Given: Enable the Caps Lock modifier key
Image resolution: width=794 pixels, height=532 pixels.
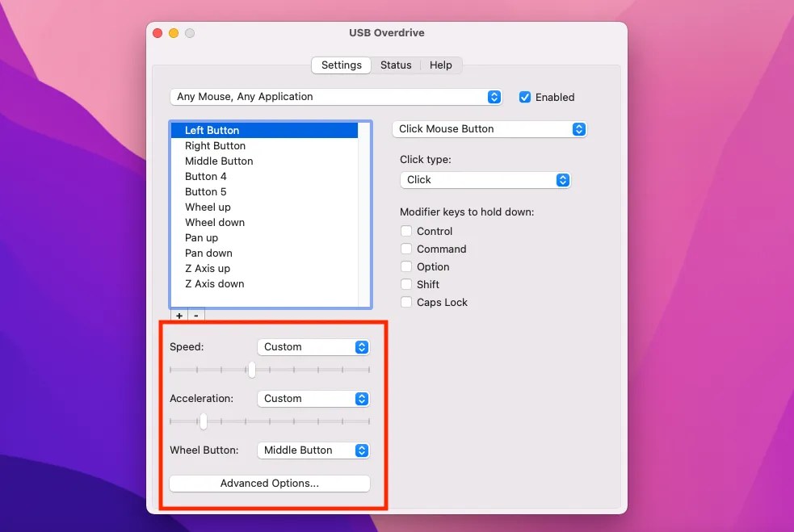Looking at the screenshot, I should 406,302.
